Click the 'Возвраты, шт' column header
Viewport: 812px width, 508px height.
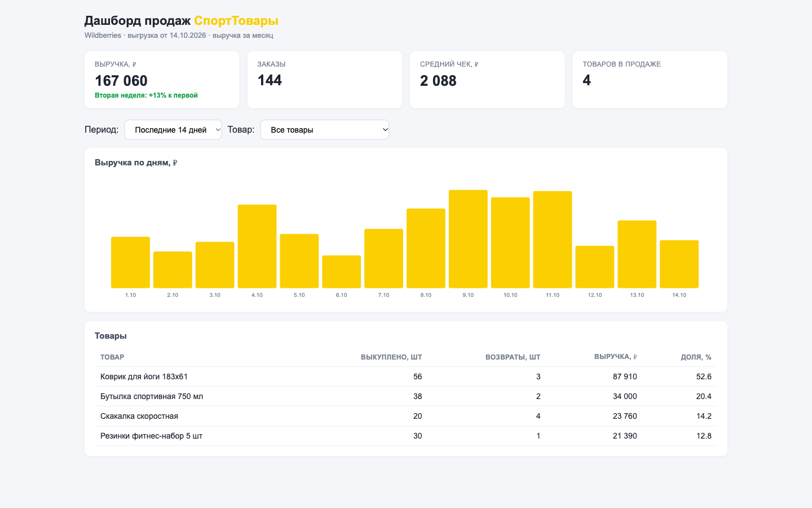[513, 357]
